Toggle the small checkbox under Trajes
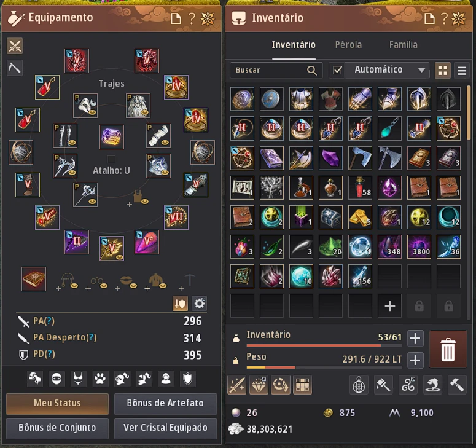 coord(111,159)
